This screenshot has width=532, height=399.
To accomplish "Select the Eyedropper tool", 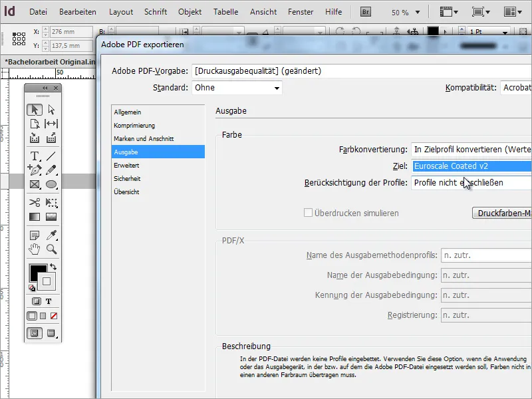I will pos(51,235).
